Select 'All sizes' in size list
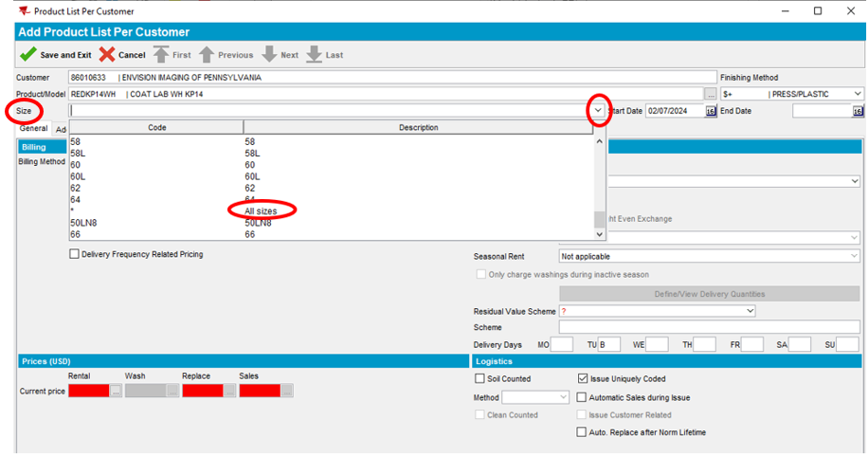Image resolution: width=868 pixels, height=457 pixels. pos(261,210)
